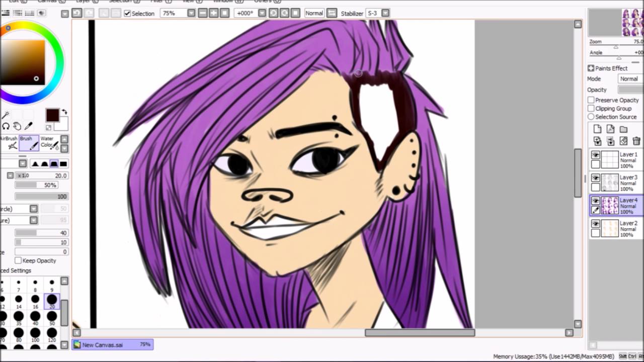The width and height of the screenshot is (644, 362).
Task: Open dropdown left of undo button
Action: point(65,14)
